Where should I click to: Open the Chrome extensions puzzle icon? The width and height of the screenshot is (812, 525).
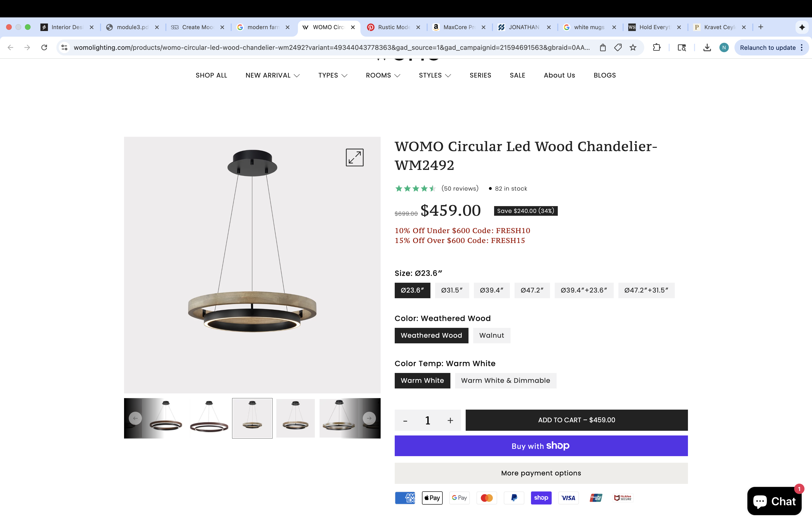[656, 47]
